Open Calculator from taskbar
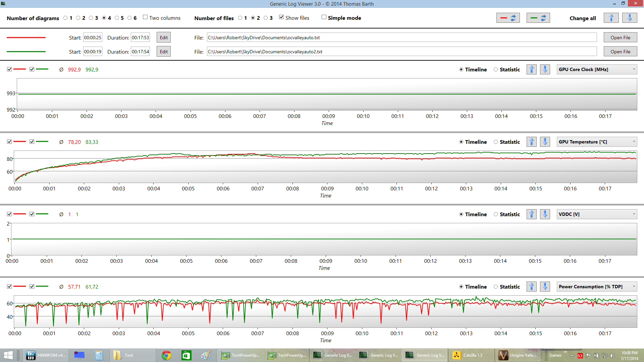The image size is (644, 362). coord(99,355)
